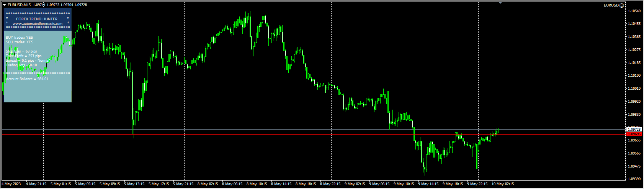644x189 pixels.
Task: Click the EURUSD label next to the smiley
Action: pyautogui.click(x=611, y=5)
